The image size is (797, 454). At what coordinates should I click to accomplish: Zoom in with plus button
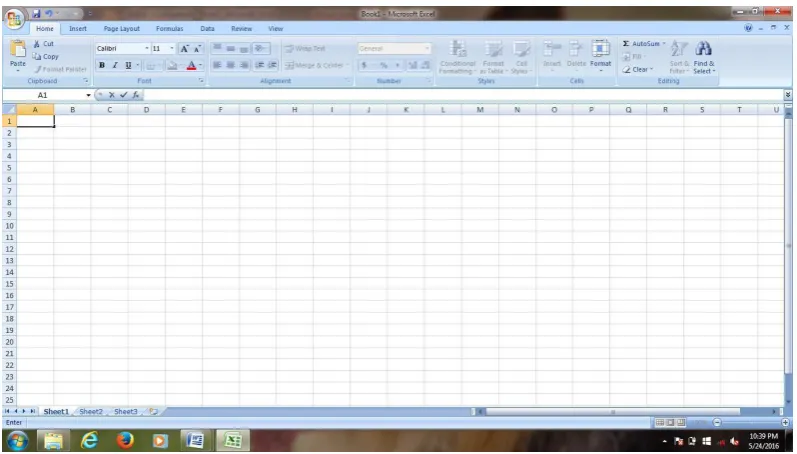tap(785, 422)
